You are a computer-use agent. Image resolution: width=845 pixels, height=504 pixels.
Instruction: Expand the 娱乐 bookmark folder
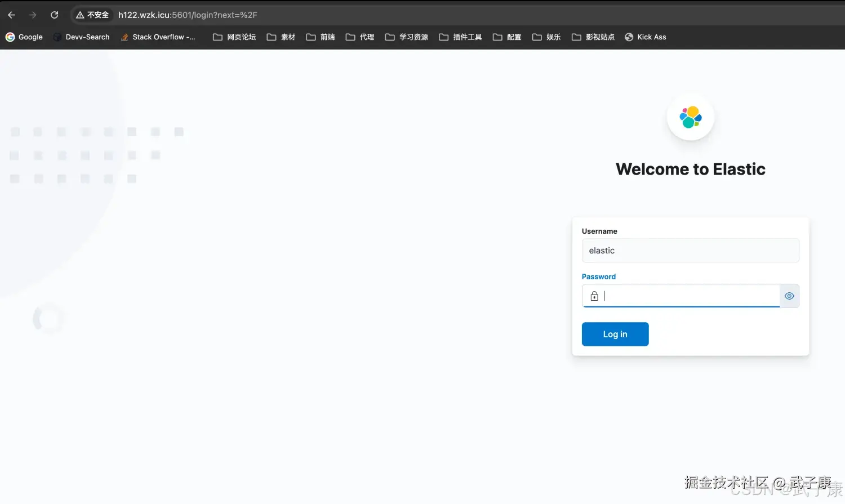point(546,37)
